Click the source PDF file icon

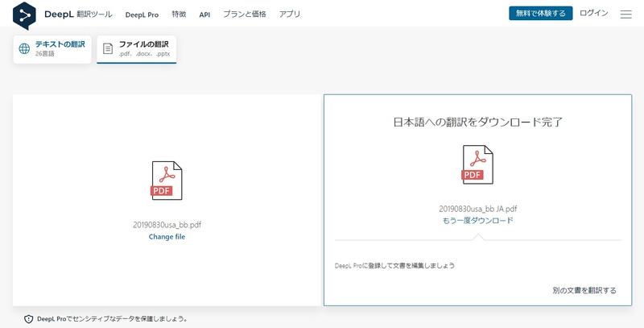[x=167, y=181]
